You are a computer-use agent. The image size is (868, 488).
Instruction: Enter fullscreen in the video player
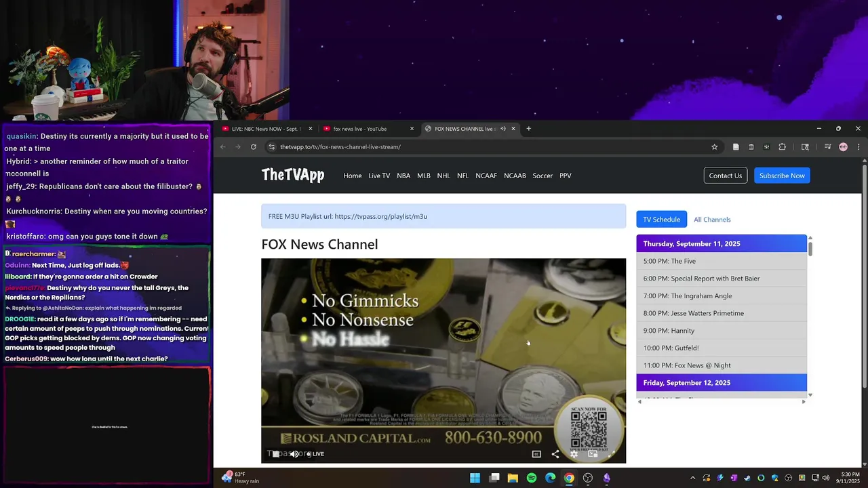[x=611, y=454]
